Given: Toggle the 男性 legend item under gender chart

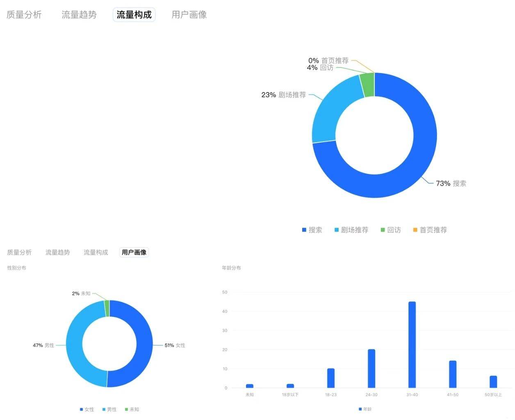Looking at the screenshot, I should point(109,409).
